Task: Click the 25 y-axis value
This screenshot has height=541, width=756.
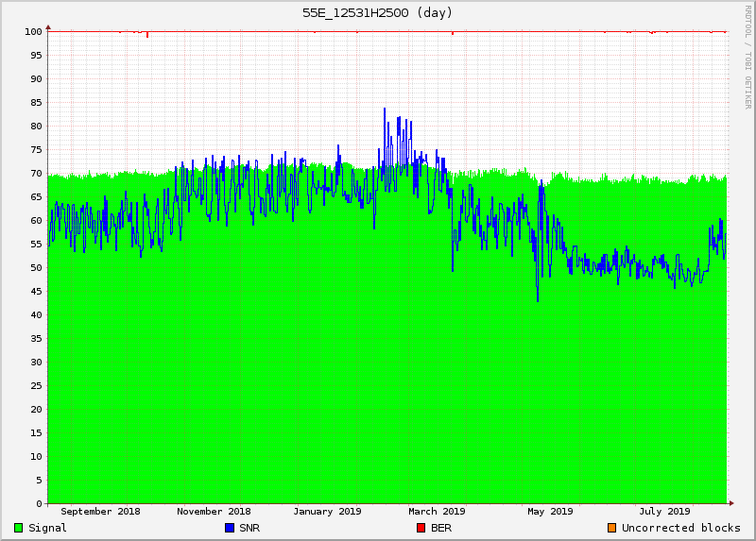Action: click(36, 386)
